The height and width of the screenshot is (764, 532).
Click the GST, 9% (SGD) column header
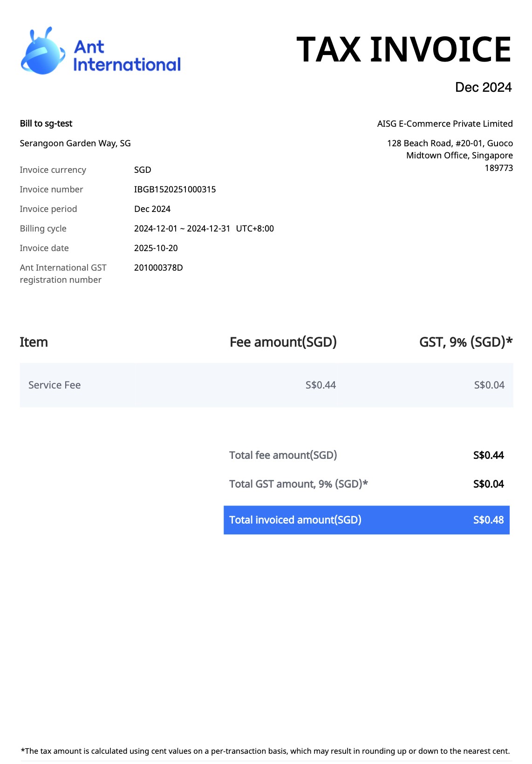pos(465,342)
